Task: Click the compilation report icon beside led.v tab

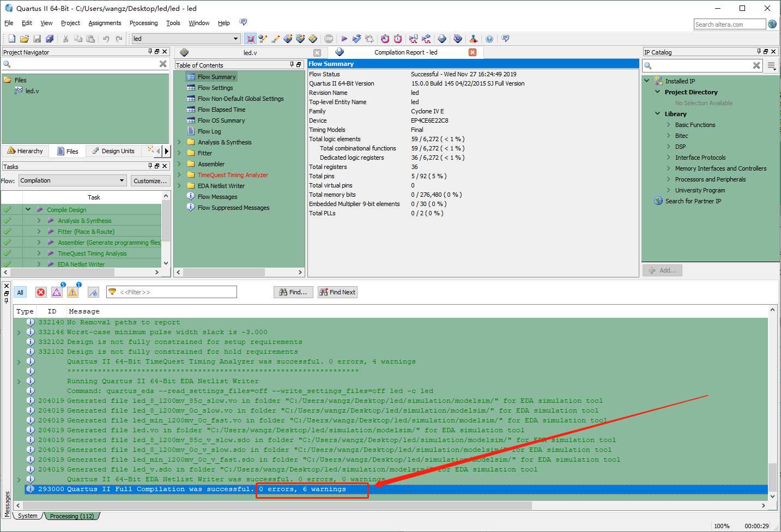Action: [x=340, y=52]
